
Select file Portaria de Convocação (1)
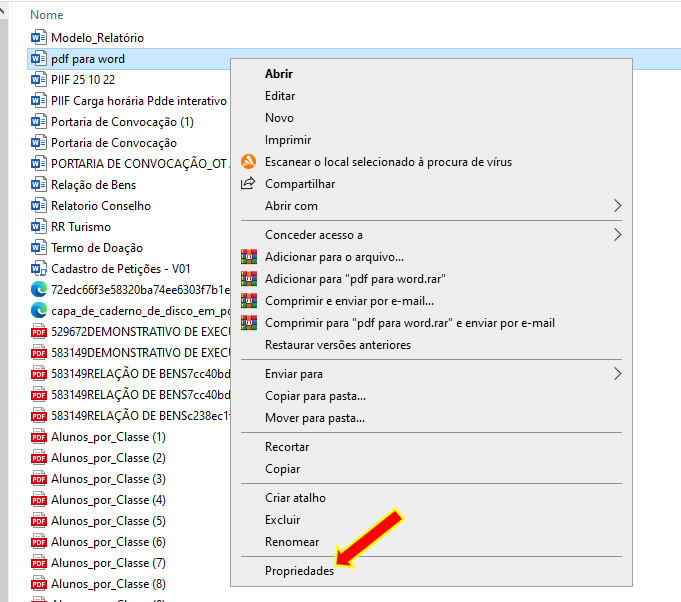tap(122, 122)
